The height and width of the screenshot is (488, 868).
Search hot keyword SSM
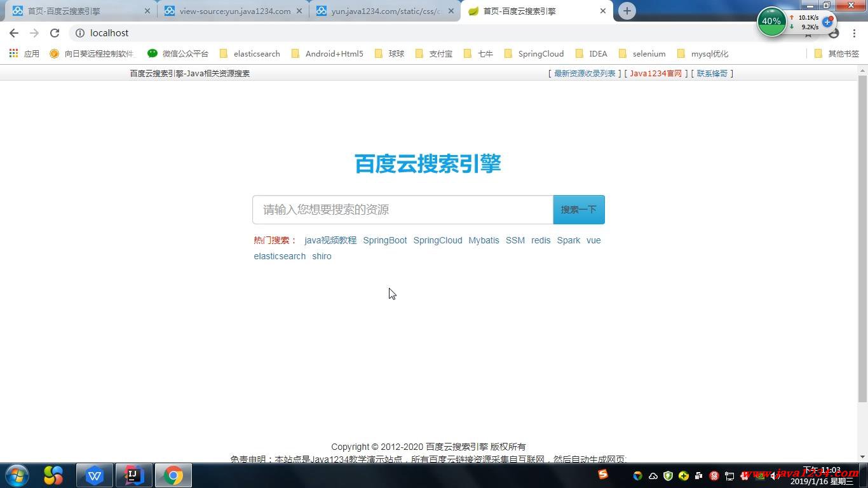pyautogui.click(x=515, y=240)
